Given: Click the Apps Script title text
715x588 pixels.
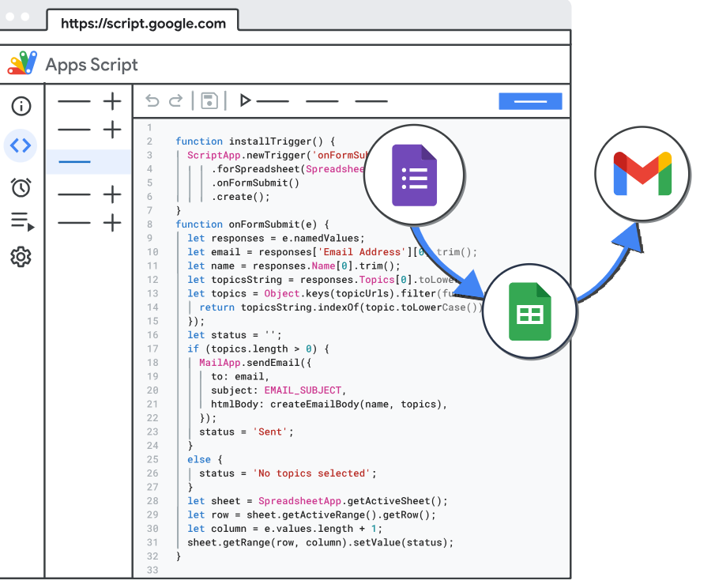Looking at the screenshot, I should (x=92, y=65).
